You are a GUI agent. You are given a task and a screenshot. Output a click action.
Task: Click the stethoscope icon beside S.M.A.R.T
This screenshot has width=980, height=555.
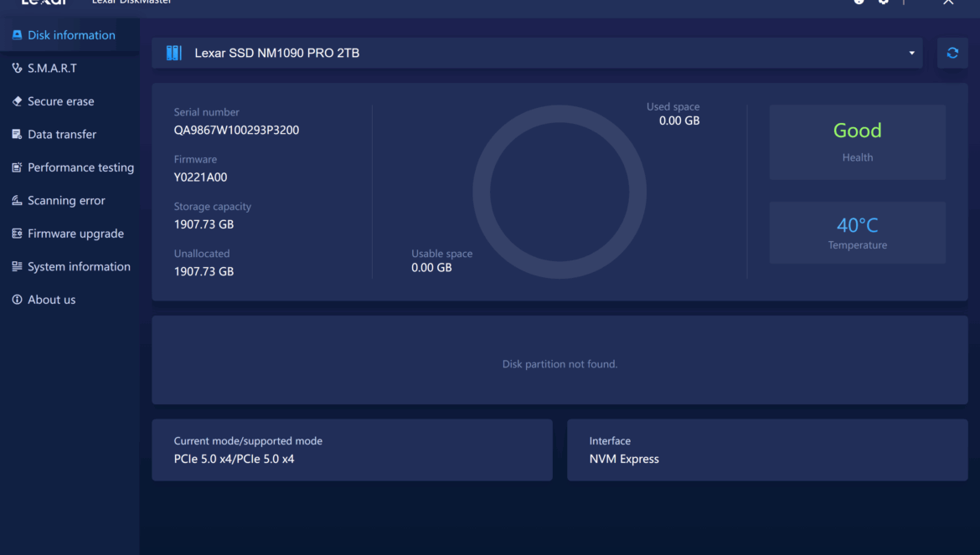coord(17,68)
